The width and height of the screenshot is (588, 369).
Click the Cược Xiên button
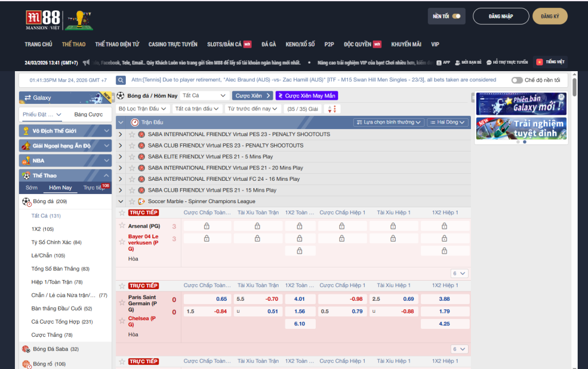253,95
